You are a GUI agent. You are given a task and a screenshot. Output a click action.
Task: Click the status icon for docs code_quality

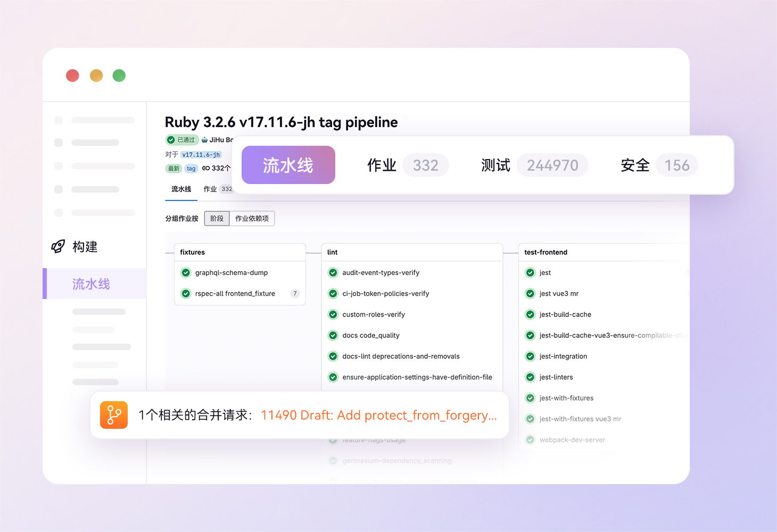333,336
